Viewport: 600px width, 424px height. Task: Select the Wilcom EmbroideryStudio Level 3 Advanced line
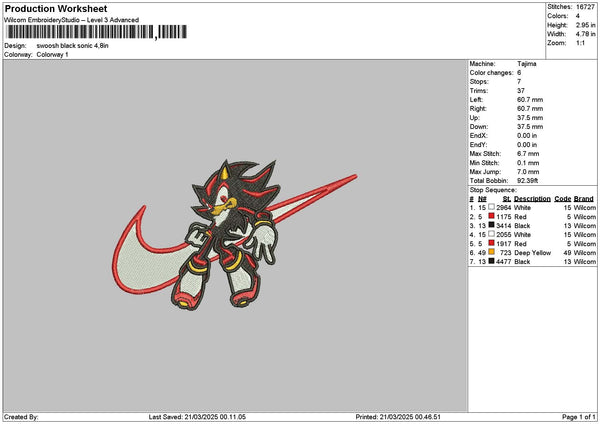coord(72,20)
